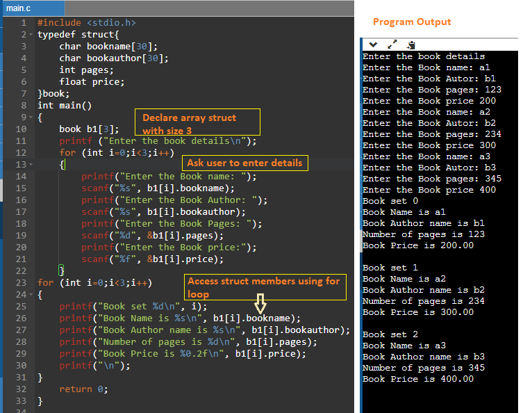This screenshot has width=532, height=413.
Task: Click the 'int main()' line
Action: click(65, 106)
